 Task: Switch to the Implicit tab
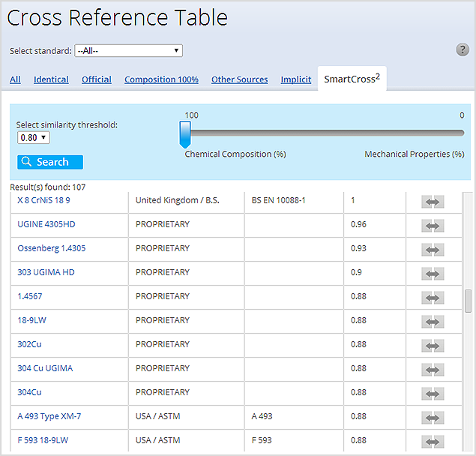[296, 79]
